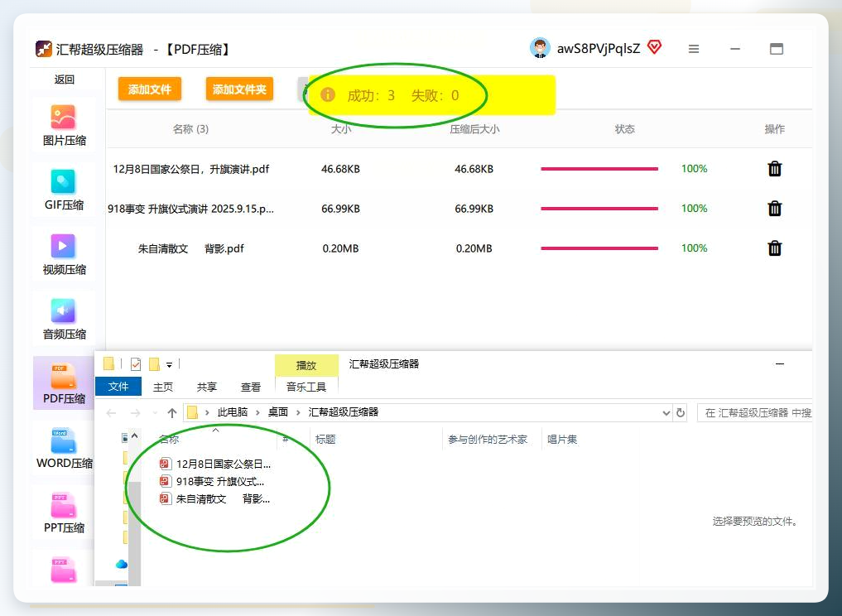Select 918事变 升旗仪式 file in Explorer
Screen dimensions: 842x616
[212, 481]
